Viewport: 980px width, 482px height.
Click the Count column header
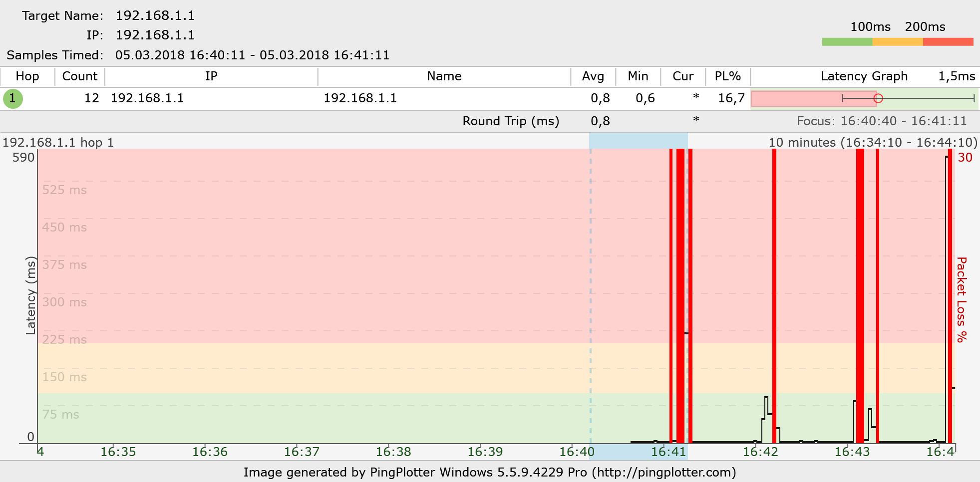(79, 76)
